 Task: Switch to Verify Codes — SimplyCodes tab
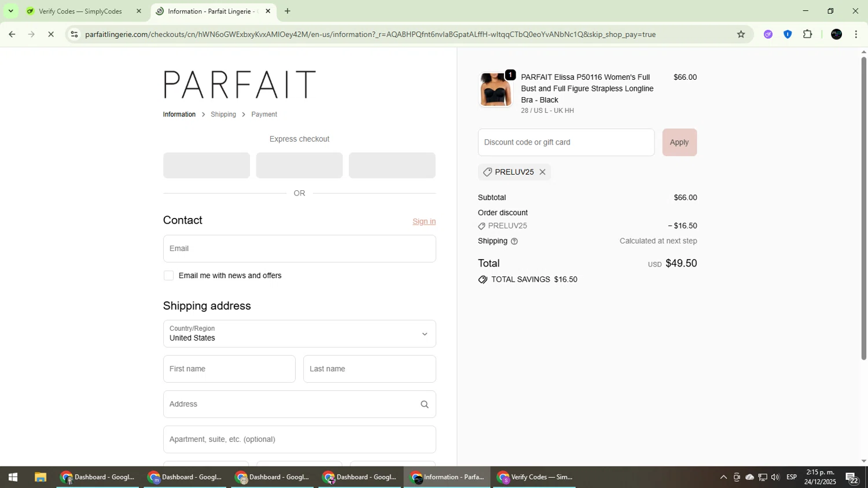point(80,11)
